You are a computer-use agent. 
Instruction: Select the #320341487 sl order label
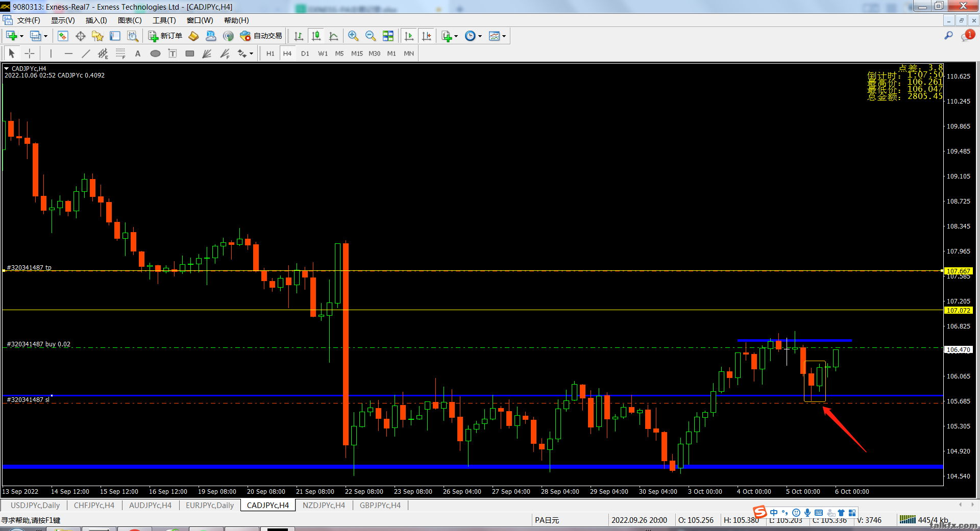(x=28, y=400)
